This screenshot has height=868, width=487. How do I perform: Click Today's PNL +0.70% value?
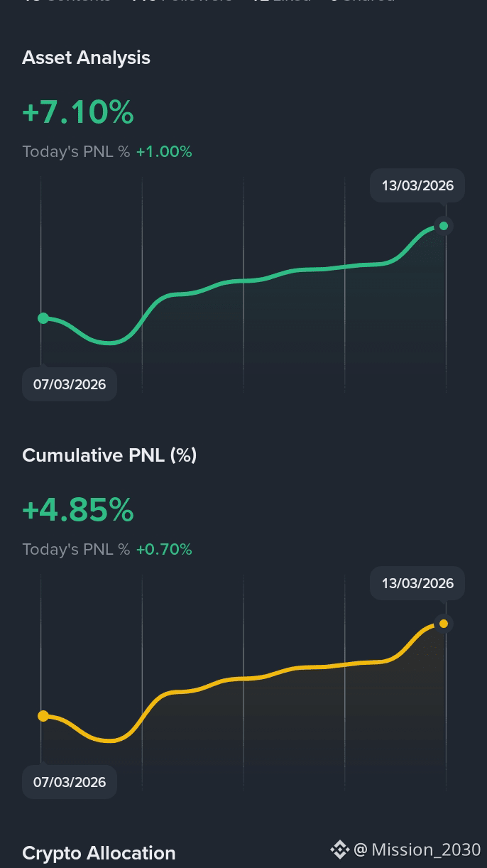[164, 549]
